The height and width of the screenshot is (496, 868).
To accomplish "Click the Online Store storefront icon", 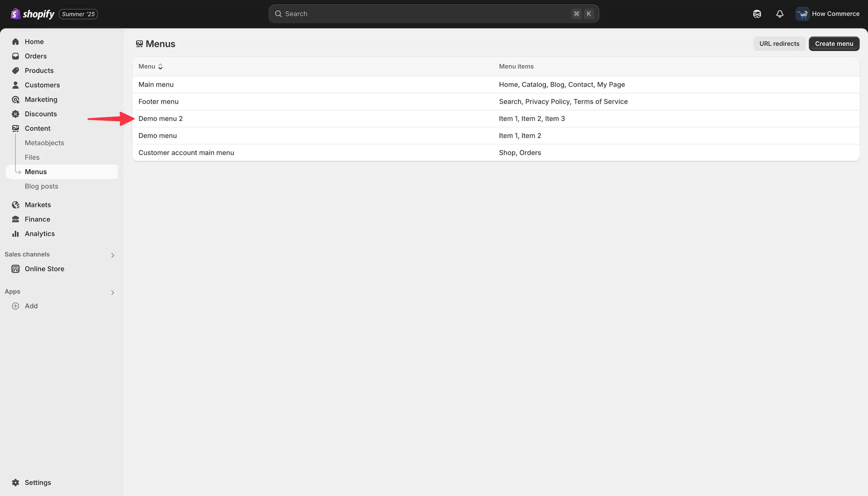I will (x=15, y=269).
